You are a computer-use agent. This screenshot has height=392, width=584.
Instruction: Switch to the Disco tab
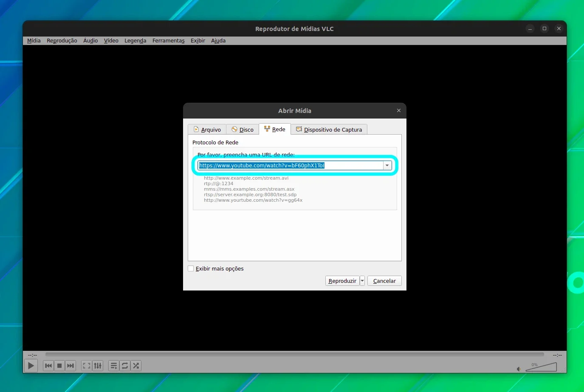pos(243,130)
